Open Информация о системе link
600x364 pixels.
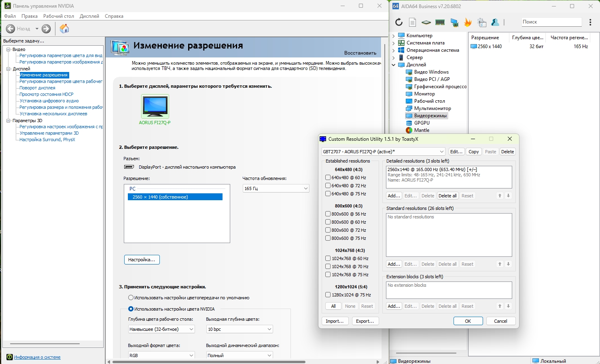click(x=37, y=357)
